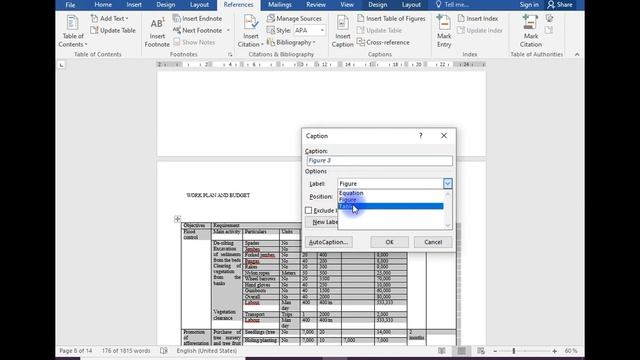The width and height of the screenshot is (640, 360).
Task: Adjust the zoom slider handle
Action: tap(513, 351)
